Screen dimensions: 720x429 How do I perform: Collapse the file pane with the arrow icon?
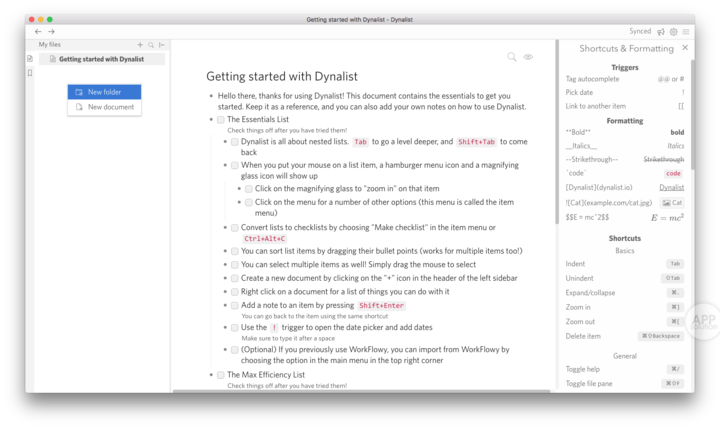162,45
